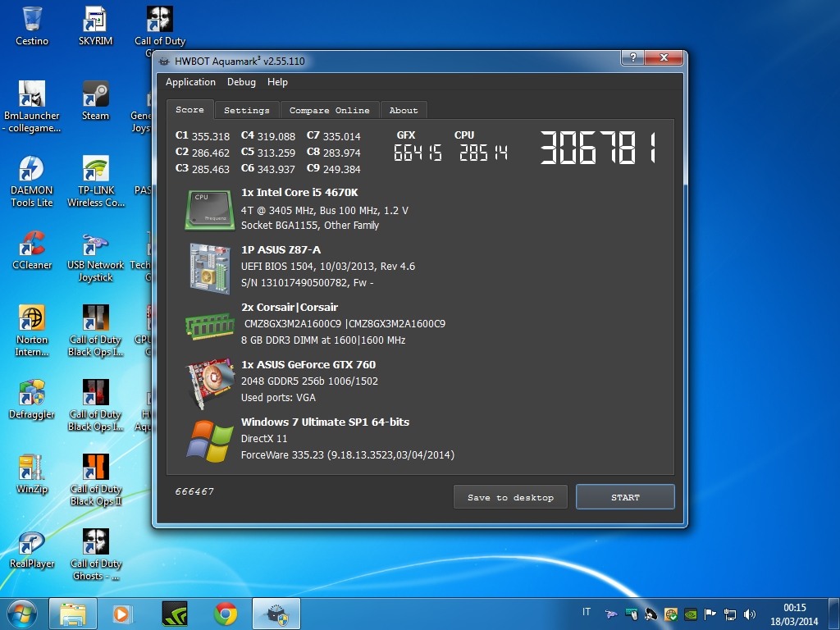Click the Save to desktop button
Image resolution: width=840 pixels, height=630 pixels.
[x=510, y=497]
